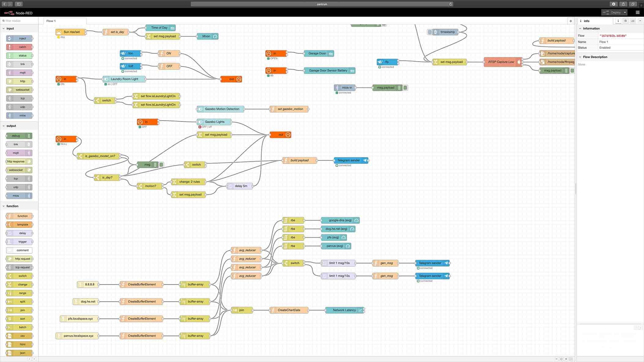644x362 pixels.
Task: Go back with the browser back arrow
Action: coord(4,4)
